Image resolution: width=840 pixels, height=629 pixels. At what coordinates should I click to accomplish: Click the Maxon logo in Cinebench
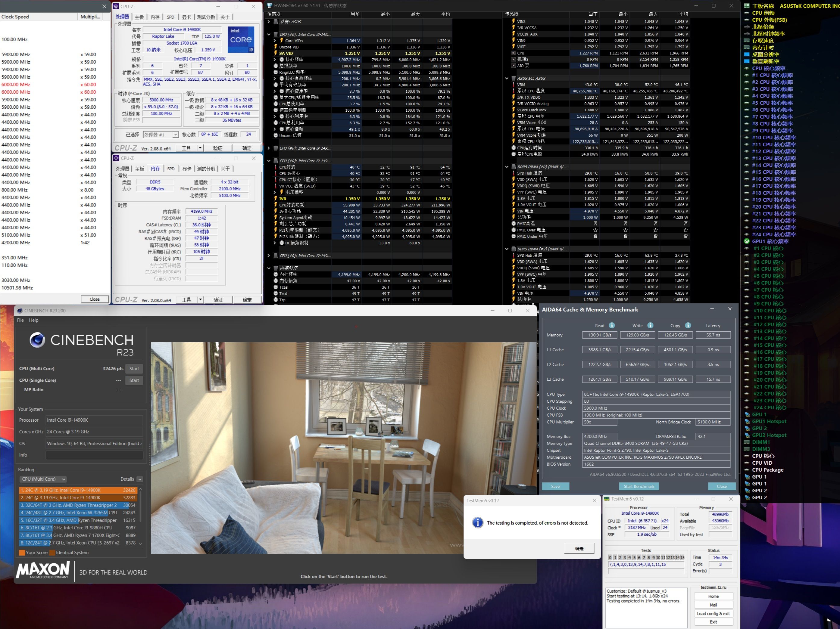point(43,570)
